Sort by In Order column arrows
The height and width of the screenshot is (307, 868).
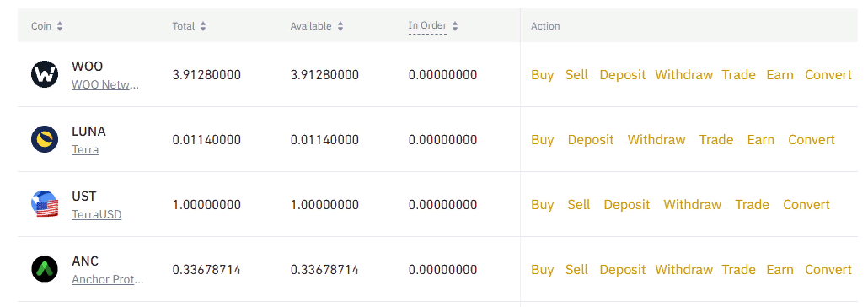point(455,26)
